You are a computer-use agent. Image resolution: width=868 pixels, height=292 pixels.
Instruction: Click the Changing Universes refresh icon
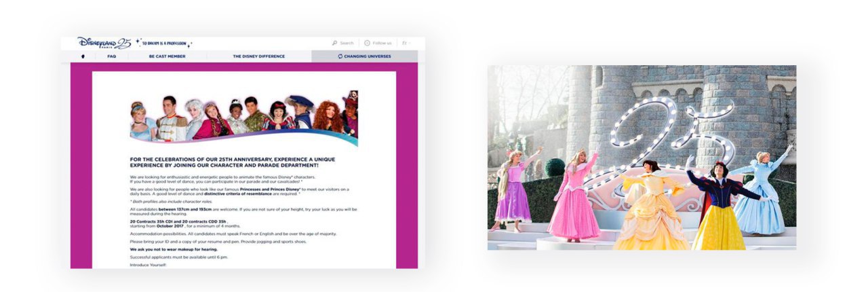click(340, 56)
